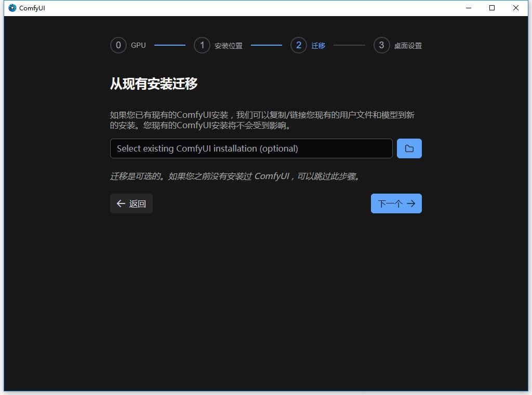Click the 下一个 next button
Screen dimensions: 532x395
pyautogui.click(x=396, y=203)
